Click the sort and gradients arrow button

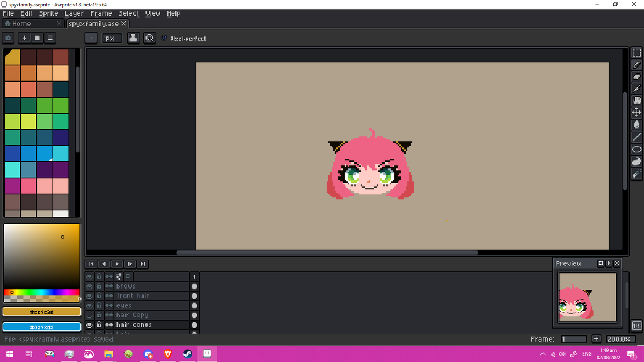coord(24,38)
